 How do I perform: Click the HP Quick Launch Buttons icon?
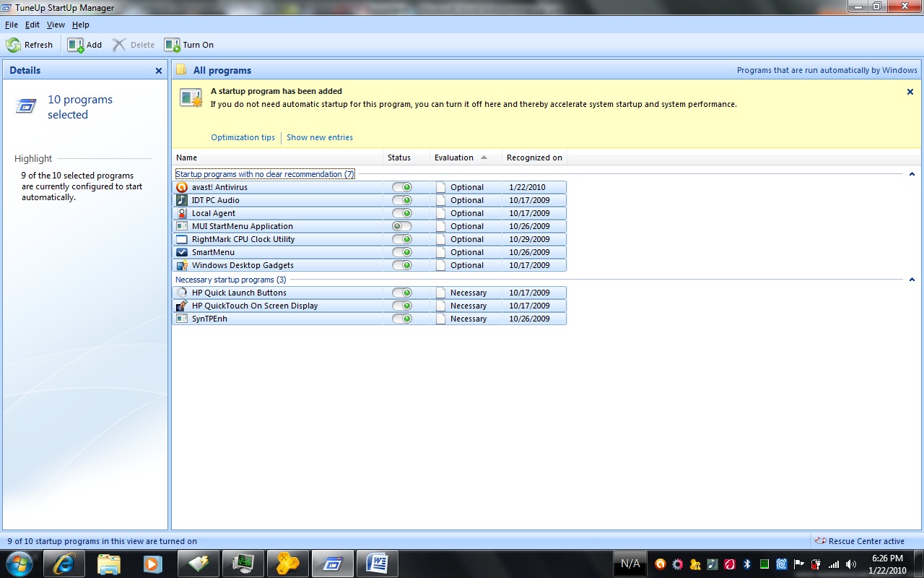(x=182, y=293)
